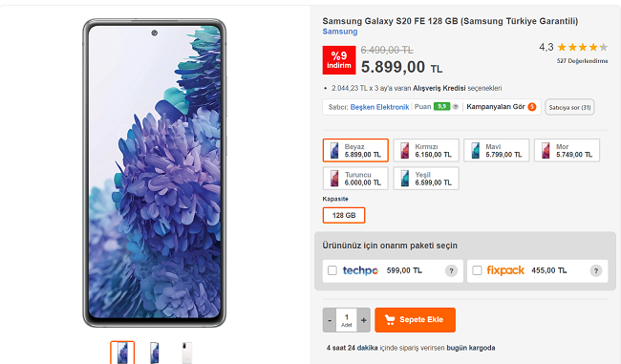Open the Samsung brand link
621x364 pixels.
coord(340,32)
